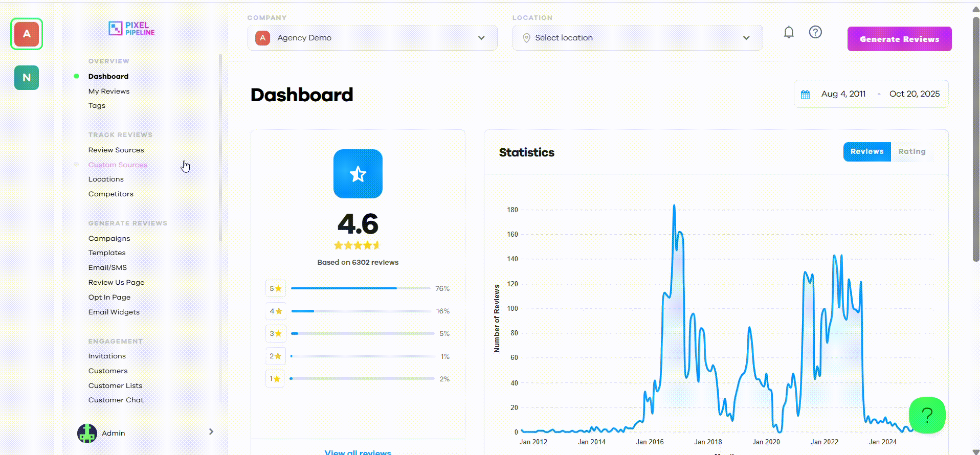This screenshot has width=980, height=455.
Task: Click the 4 star percentage progress bar
Action: coord(361,311)
